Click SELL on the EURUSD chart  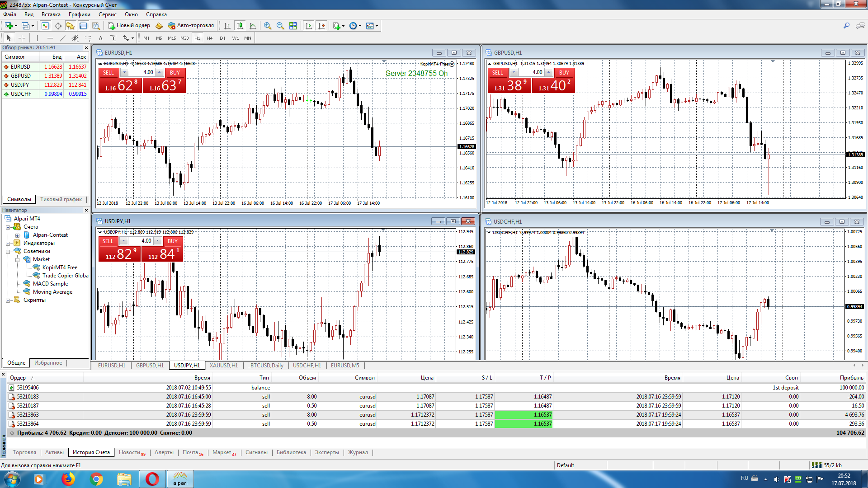(x=108, y=73)
